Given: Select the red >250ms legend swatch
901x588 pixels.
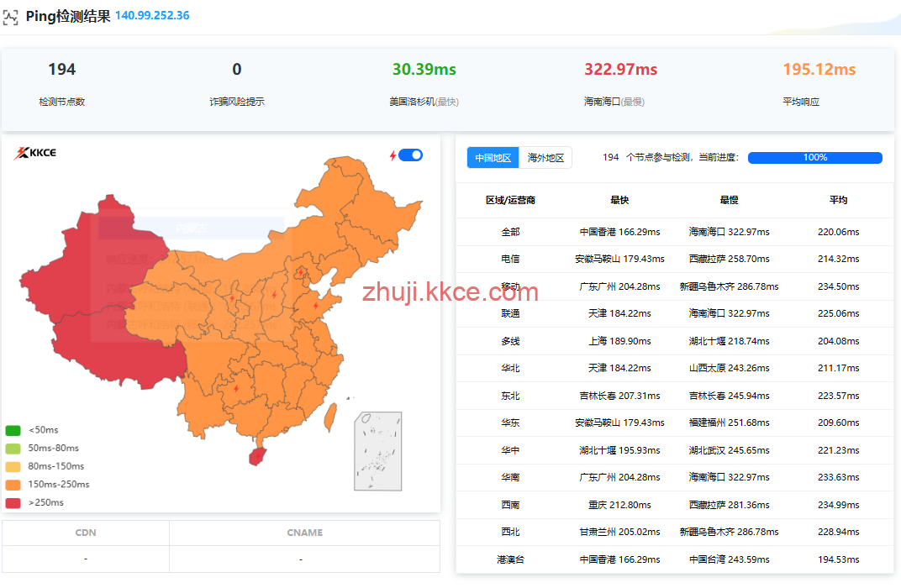Looking at the screenshot, I should pos(13,502).
